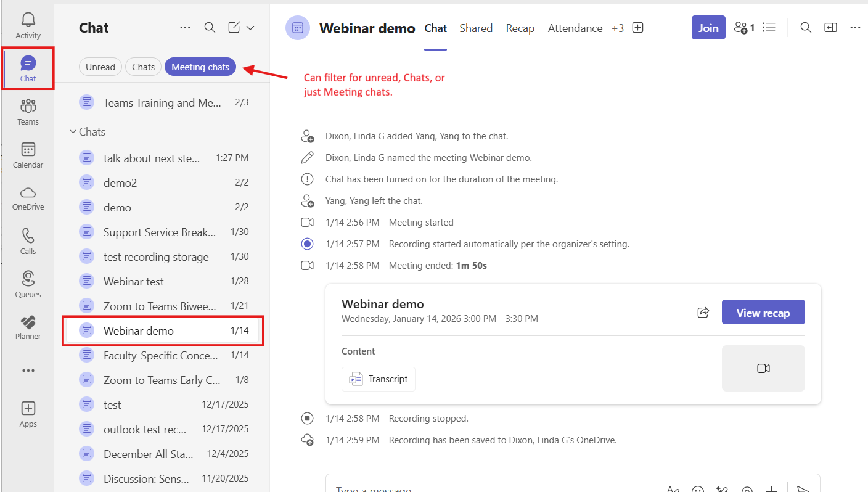Toggle the Unread filter pill
Viewport: 868px width, 492px height.
[x=100, y=67]
